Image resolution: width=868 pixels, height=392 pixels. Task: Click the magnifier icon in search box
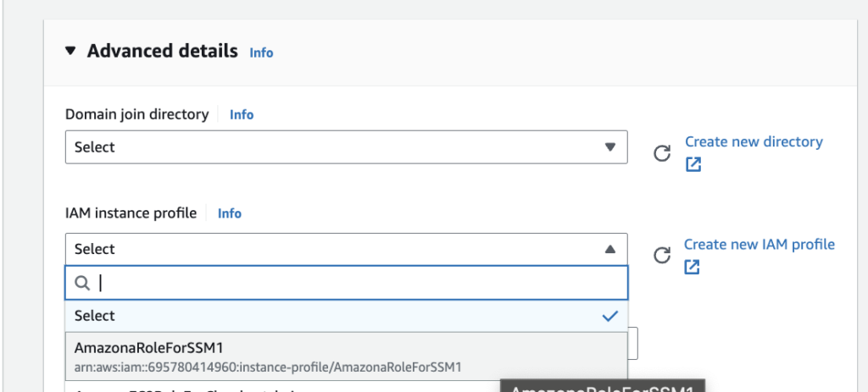tap(83, 284)
